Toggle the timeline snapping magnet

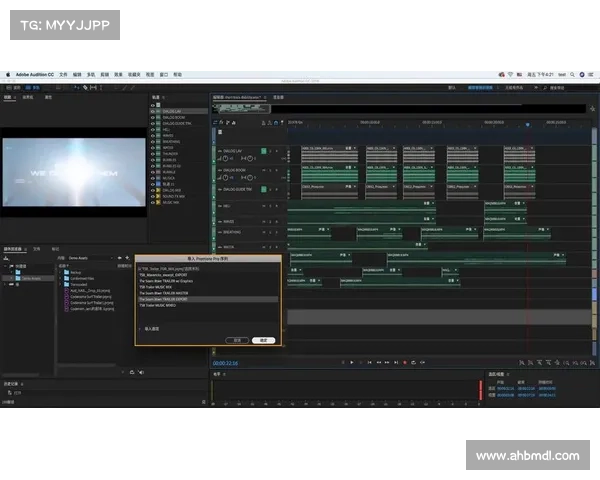click(x=276, y=122)
